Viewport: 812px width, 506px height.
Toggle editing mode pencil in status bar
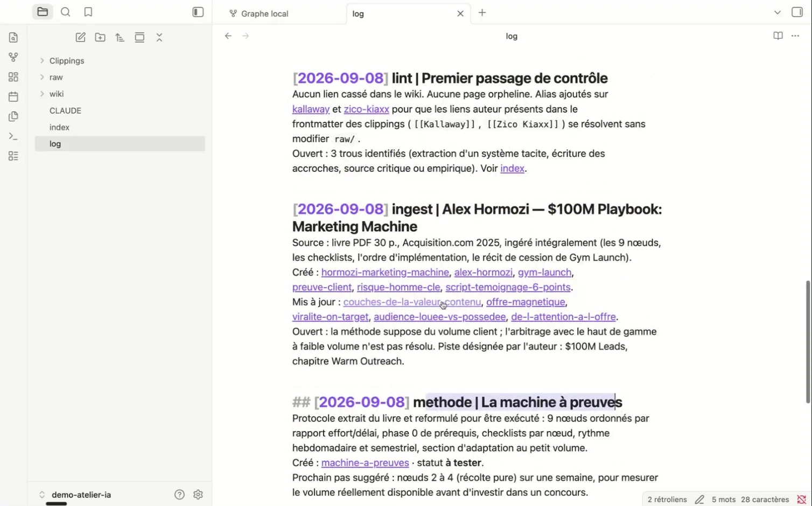699,500
